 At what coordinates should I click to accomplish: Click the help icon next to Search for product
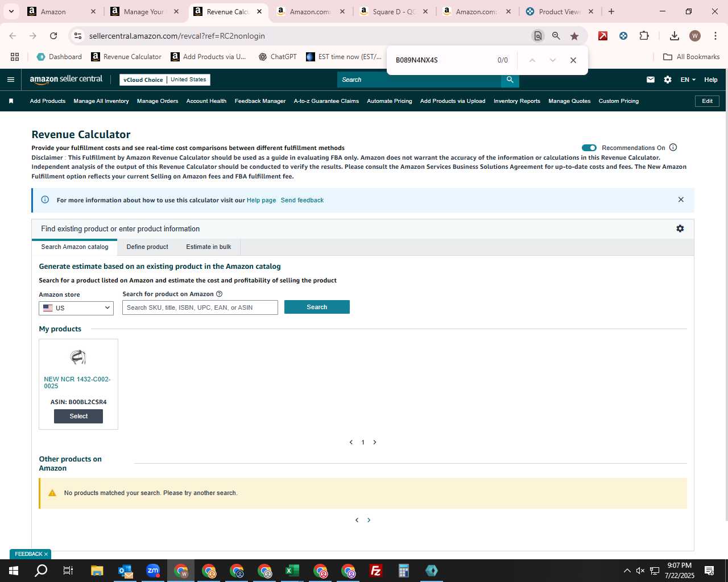[220, 294]
